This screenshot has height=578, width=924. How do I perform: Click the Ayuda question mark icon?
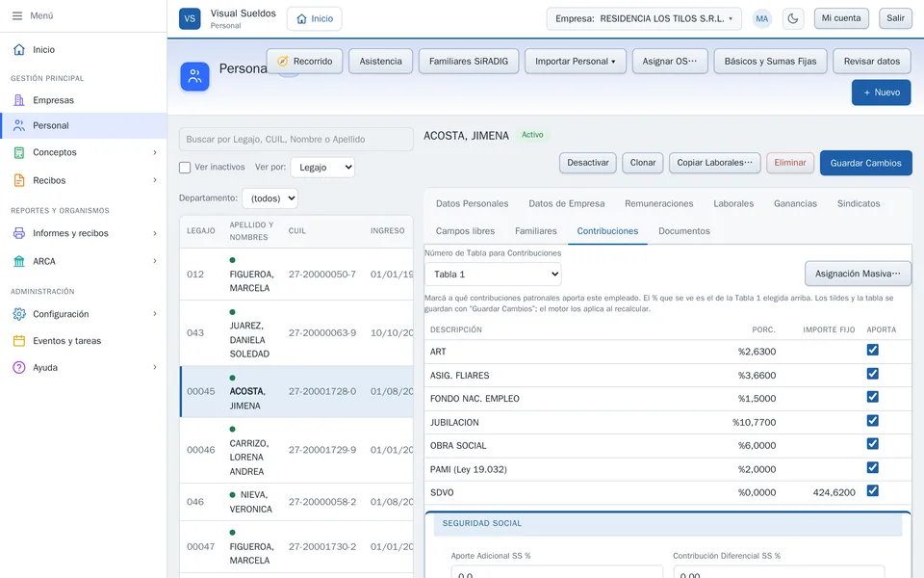click(19, 367)
